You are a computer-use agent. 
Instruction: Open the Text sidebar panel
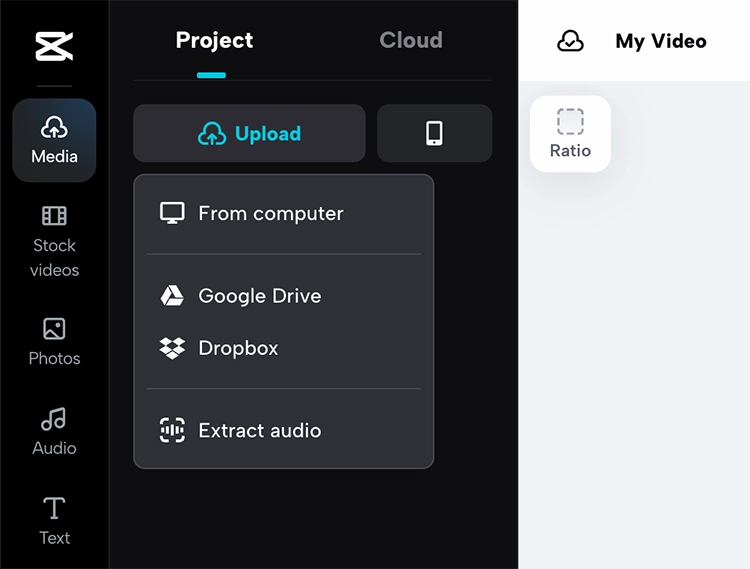coord(54,521)
